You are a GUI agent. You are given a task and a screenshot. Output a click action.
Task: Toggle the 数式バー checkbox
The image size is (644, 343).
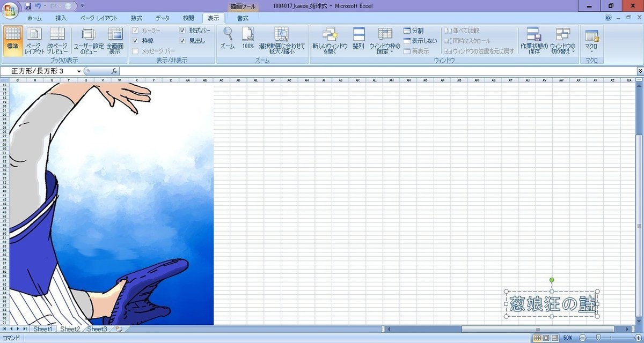coord(182,31)
